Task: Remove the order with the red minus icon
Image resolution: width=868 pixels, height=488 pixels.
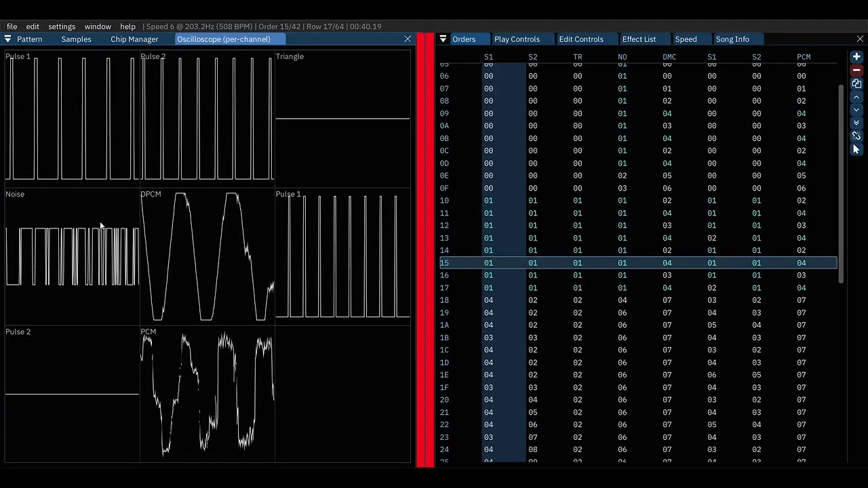Action: click(x=856, y=70)
